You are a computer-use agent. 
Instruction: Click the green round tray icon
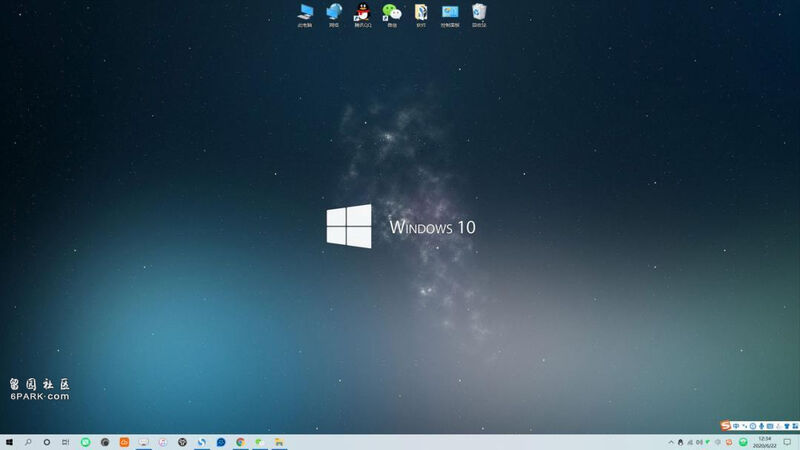(743, 442)
